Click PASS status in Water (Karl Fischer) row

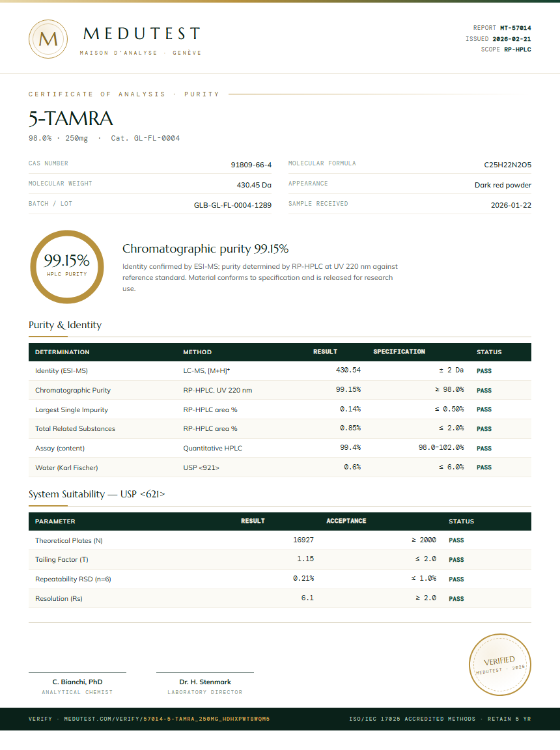pyautogui.click(x=484, y=467)
